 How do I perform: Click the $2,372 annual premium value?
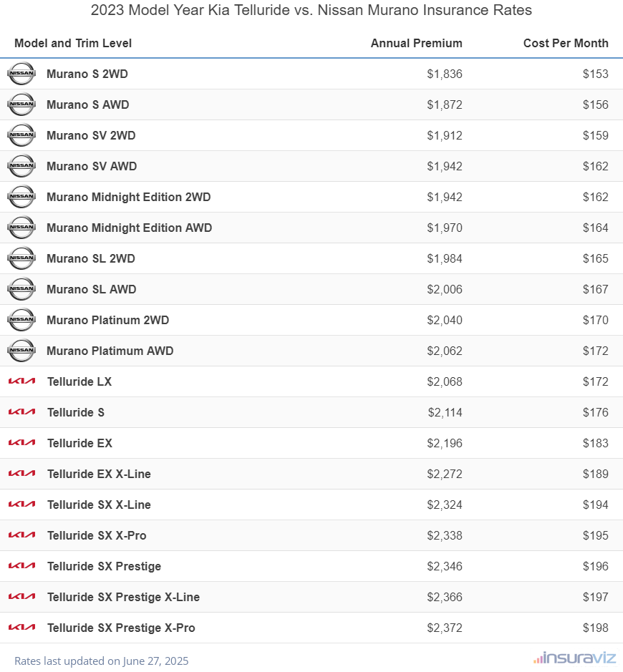point(445,628)
